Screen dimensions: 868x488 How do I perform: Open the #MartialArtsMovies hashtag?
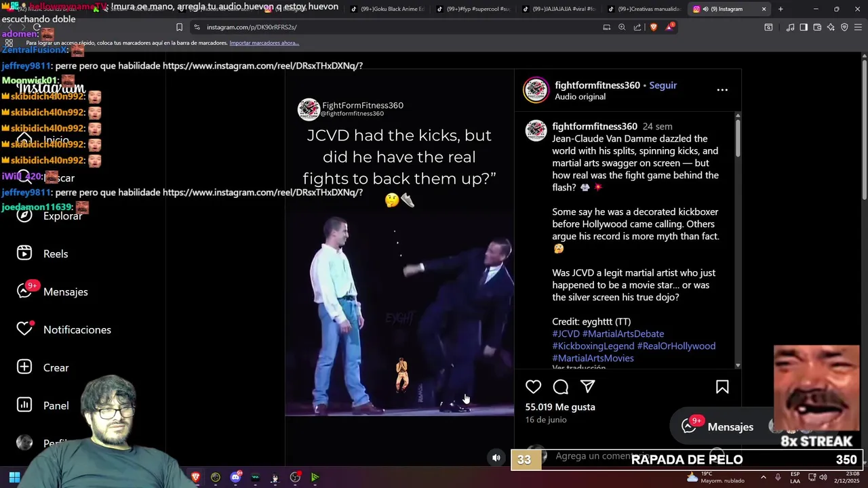pyautogui.click(x=593, y=358)
